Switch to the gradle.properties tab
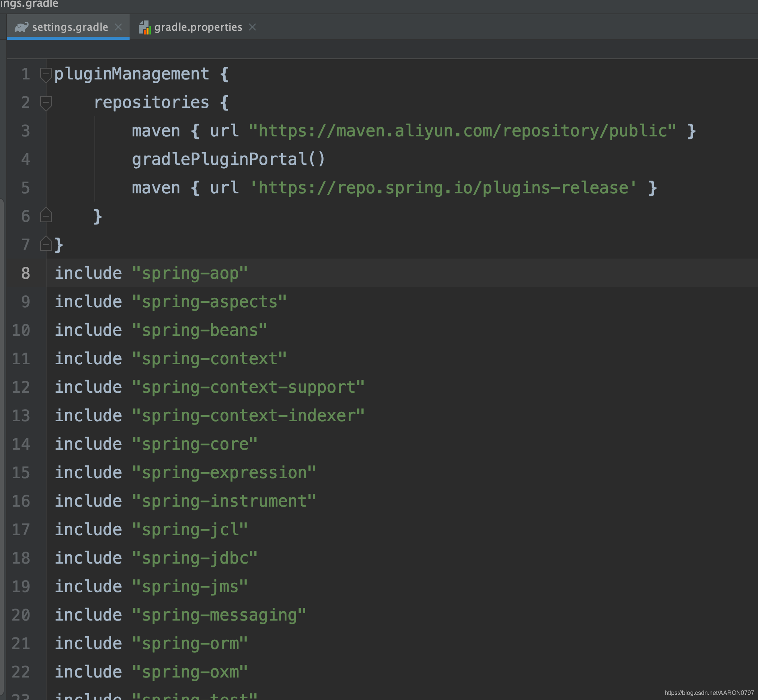The height and width of the screenshot is (700, 758). click(198, 27)
